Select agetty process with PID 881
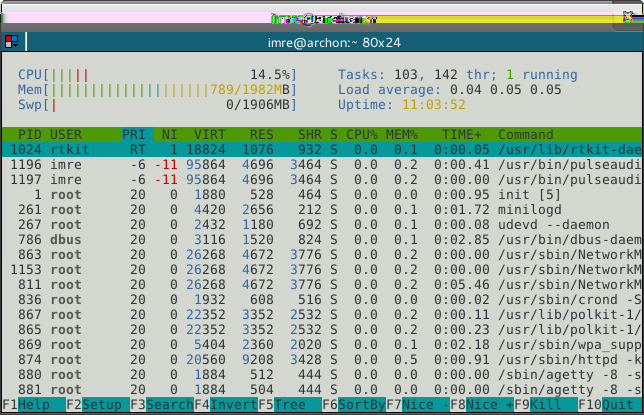 [x=322, y=390]
